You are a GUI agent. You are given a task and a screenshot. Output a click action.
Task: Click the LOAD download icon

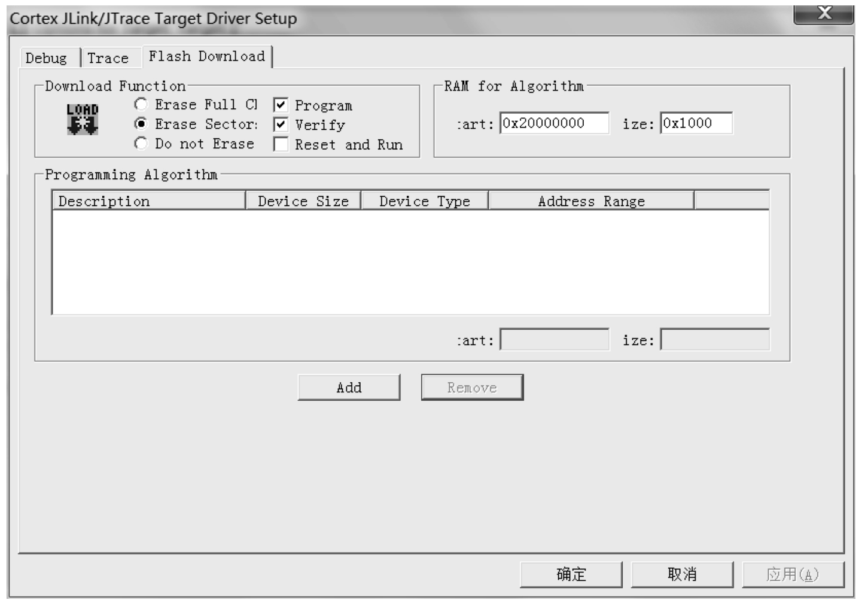pyautogui.click(x=82, y=118)
